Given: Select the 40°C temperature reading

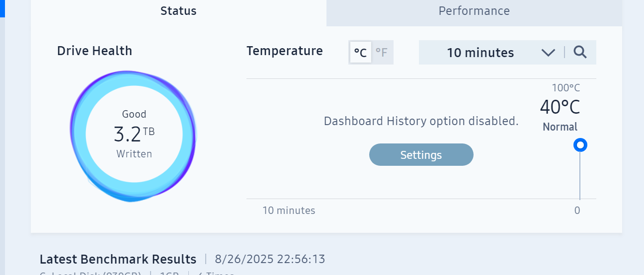Looking at the screenshot, I should 560,107.
